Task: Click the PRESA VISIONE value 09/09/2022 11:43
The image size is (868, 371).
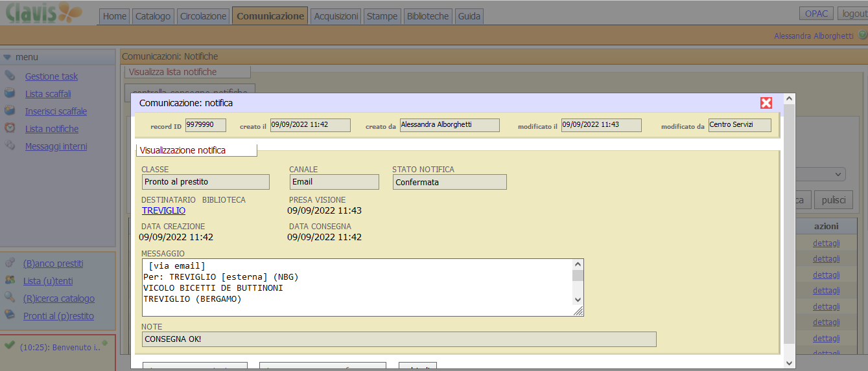Action: coord(324,210)
